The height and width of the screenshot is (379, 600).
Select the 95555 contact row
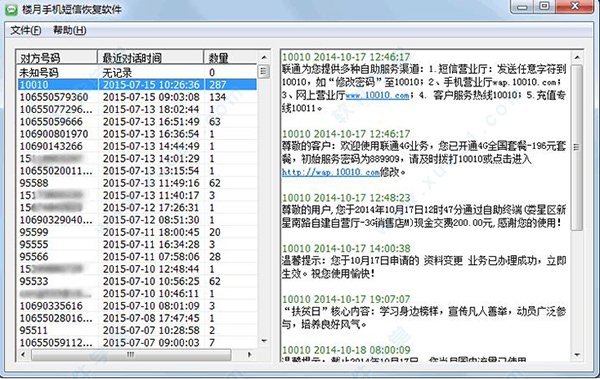pos(137,244)
